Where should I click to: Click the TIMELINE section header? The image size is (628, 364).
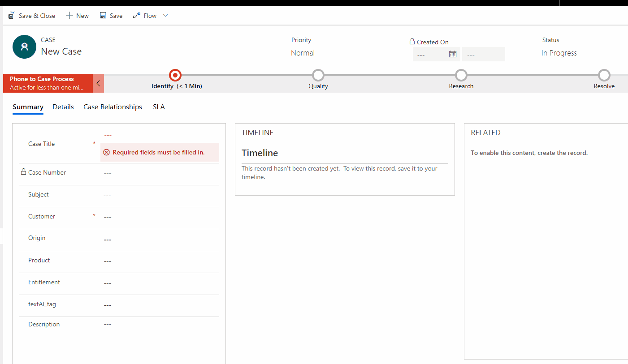click(258, 133)
